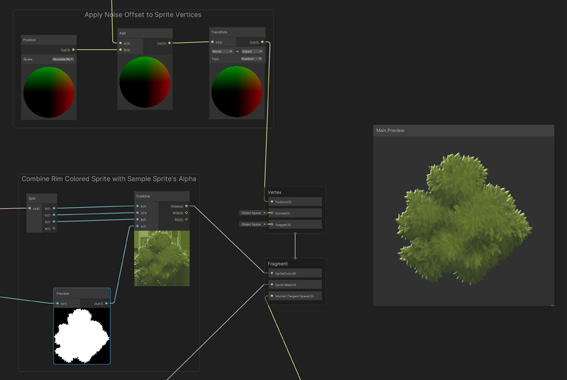This screenshot has width=567, height=380.
Task: Click the Split node A(1) output port
Action: pyautogui.click(x=54, y=229)
